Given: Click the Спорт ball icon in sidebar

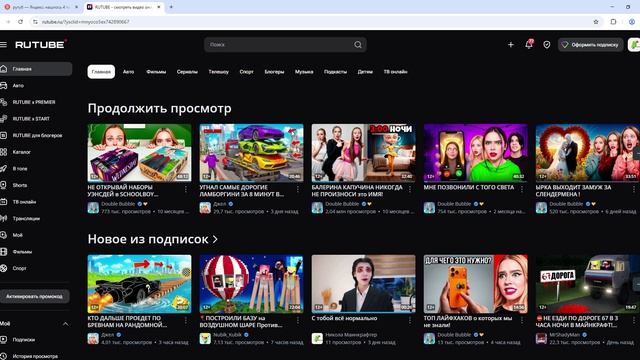Looking at the screenshot, I should pos(4,268).
